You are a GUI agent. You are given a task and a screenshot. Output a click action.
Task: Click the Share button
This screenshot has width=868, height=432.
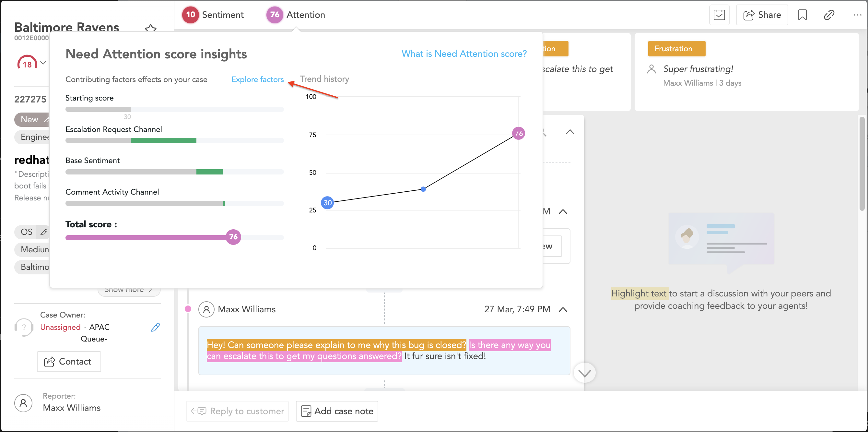[762, 15]
